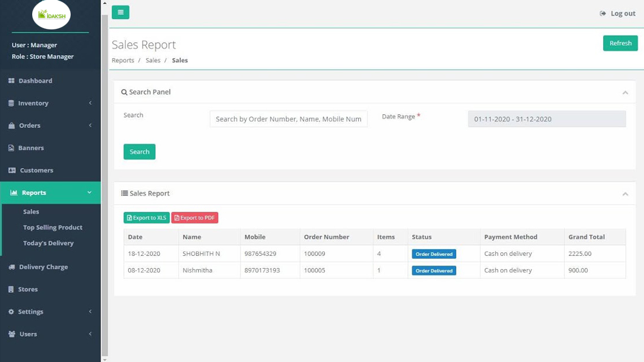Open the Stores menu item
The image size is (644, 362).
(x=28, y=289)
